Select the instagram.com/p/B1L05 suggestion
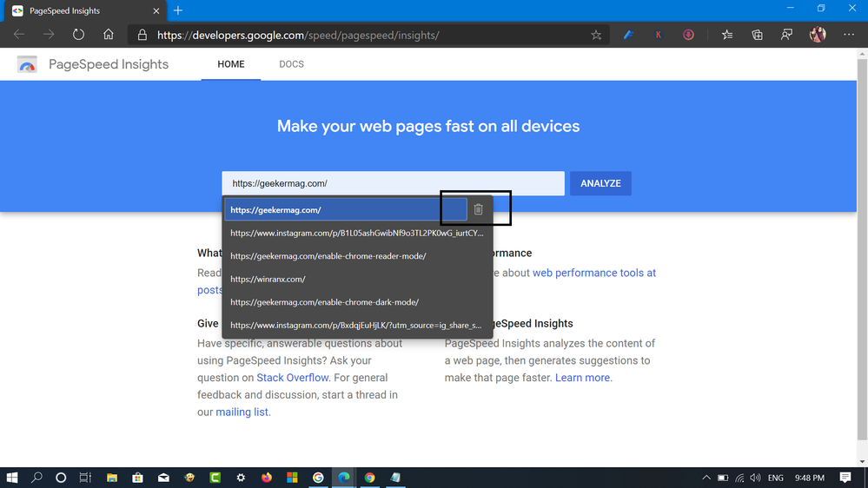This screenshot has width=868, height=488. coord(357,233)
